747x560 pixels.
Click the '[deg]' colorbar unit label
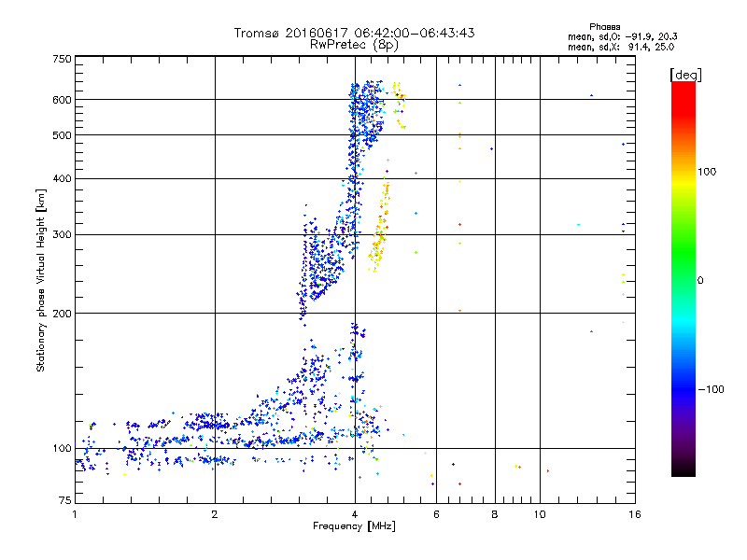685,75
